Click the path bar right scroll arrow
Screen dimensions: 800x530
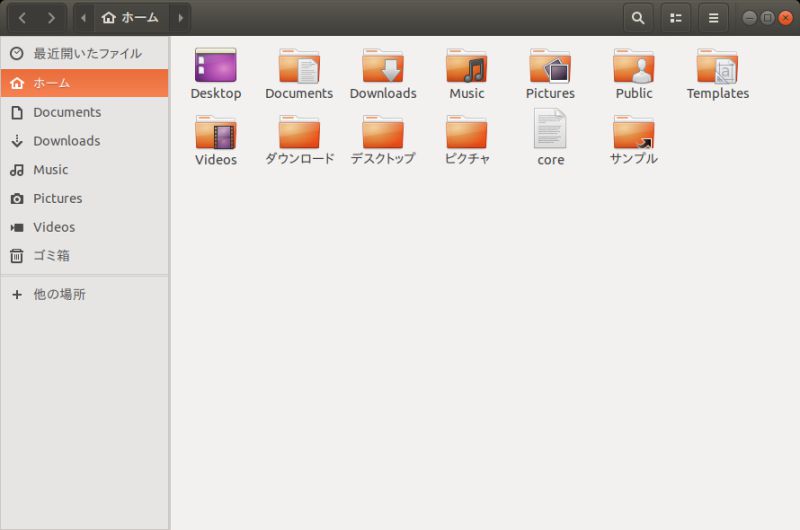[181, 18]
